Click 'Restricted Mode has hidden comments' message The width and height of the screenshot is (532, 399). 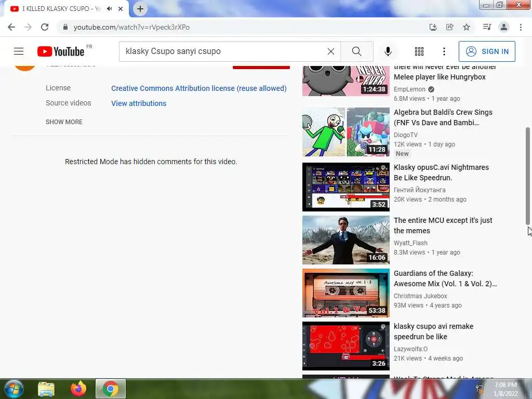click(x=151, y=162)
